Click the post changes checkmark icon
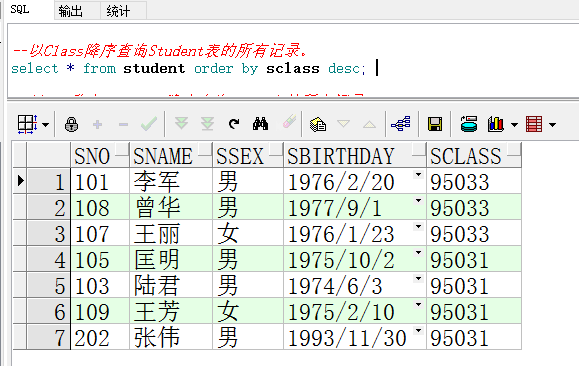Image resolution: width=579 pixels, height=366 pixels. [x=149, y=124]
